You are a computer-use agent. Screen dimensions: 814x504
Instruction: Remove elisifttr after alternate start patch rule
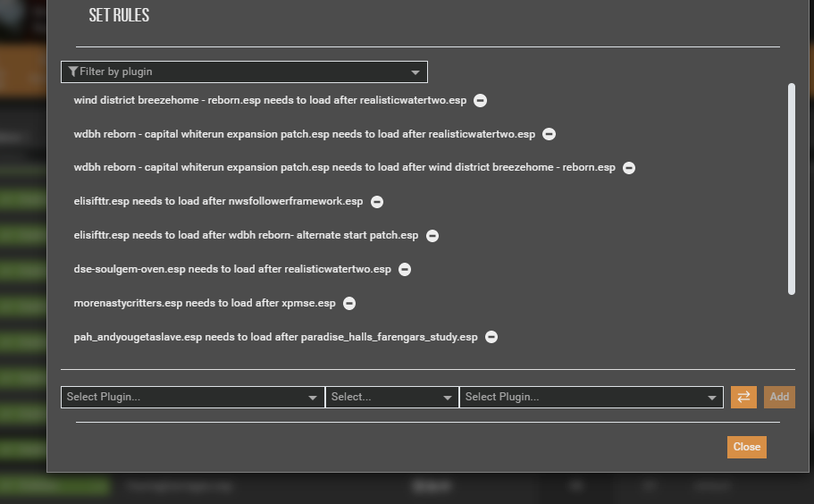tap(432, 236)
